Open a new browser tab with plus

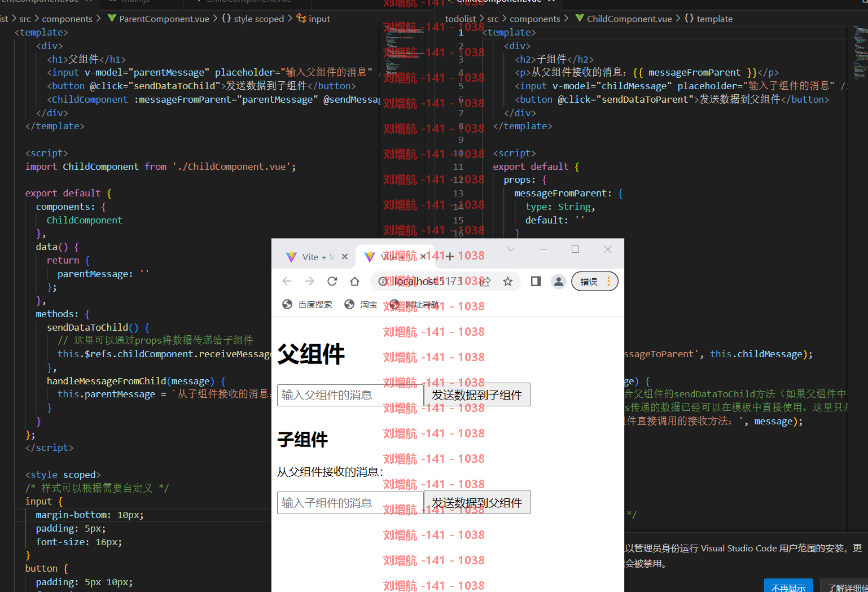pos(450,257)
